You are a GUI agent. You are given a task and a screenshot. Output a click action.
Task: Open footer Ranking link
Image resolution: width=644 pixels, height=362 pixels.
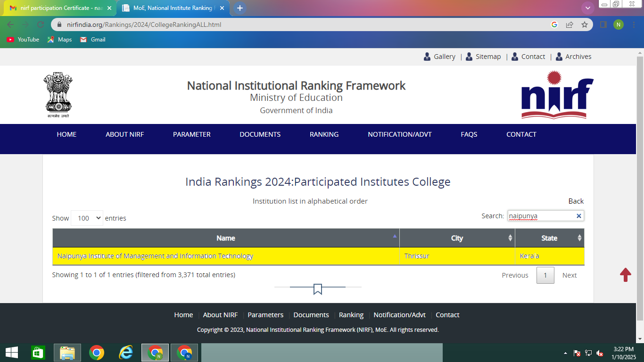pos(351,315)
